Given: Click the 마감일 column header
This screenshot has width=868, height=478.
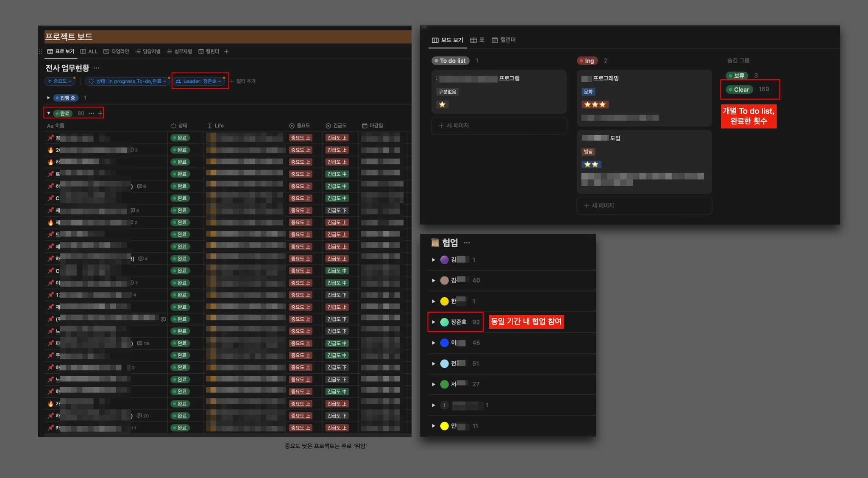Looking at the screenshot, I should [x=373, y=126].
